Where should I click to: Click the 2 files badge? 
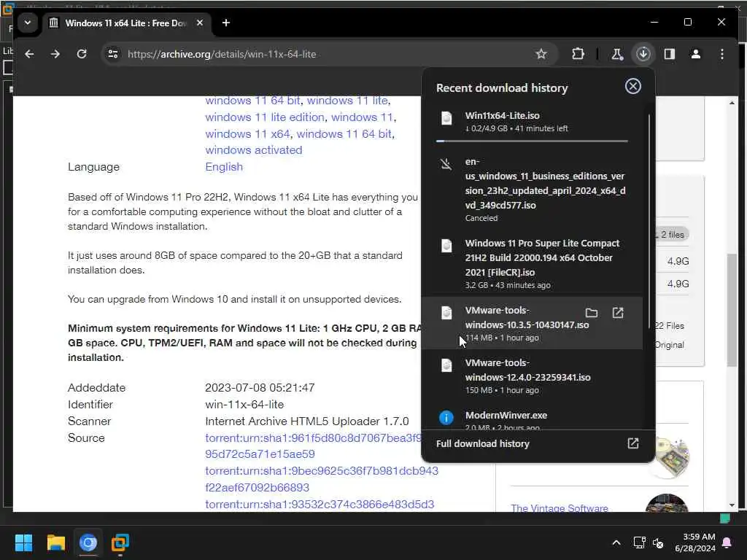tap(672, 234)
